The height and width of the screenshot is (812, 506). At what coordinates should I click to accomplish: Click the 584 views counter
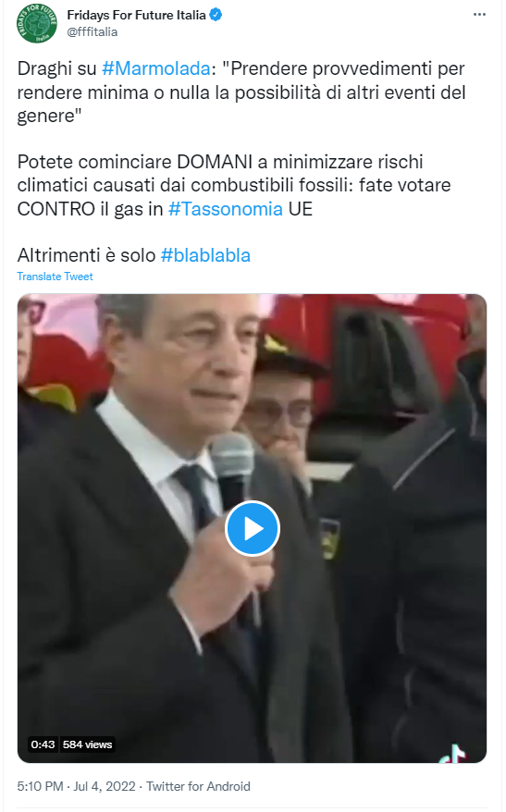click(x=88, y=744)
